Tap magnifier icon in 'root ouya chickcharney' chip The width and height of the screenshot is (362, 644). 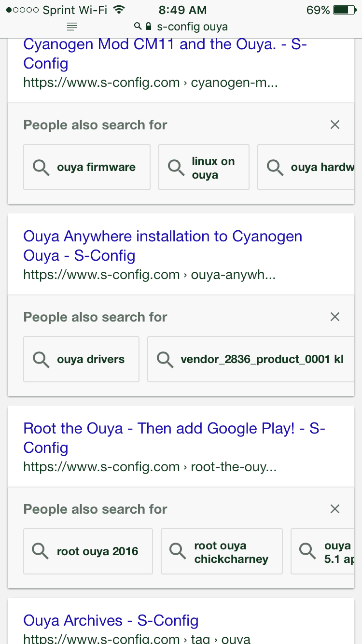(x=179, y=552)
